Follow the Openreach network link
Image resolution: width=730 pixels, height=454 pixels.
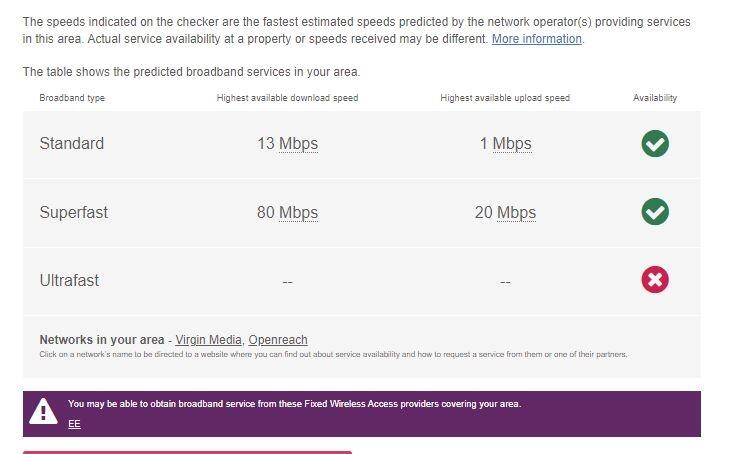tap(278, 340)
